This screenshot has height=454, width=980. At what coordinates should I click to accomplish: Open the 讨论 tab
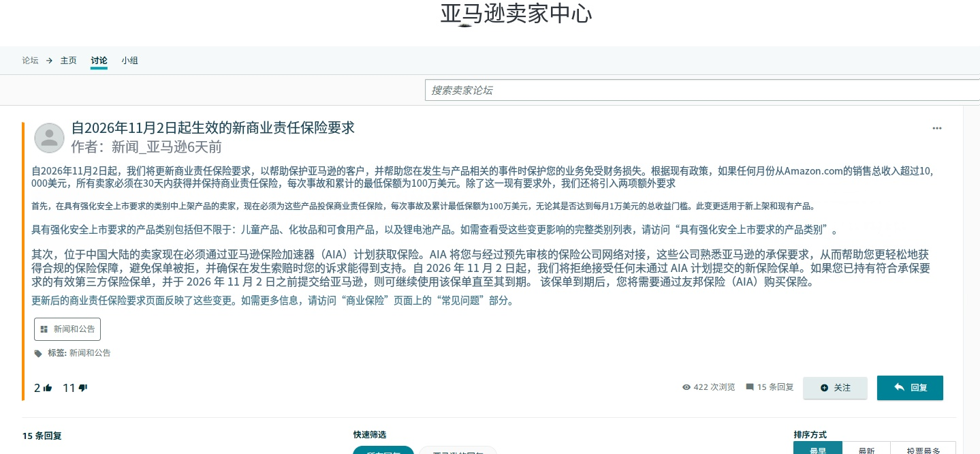pyautogui.click(x=99, y=61)
